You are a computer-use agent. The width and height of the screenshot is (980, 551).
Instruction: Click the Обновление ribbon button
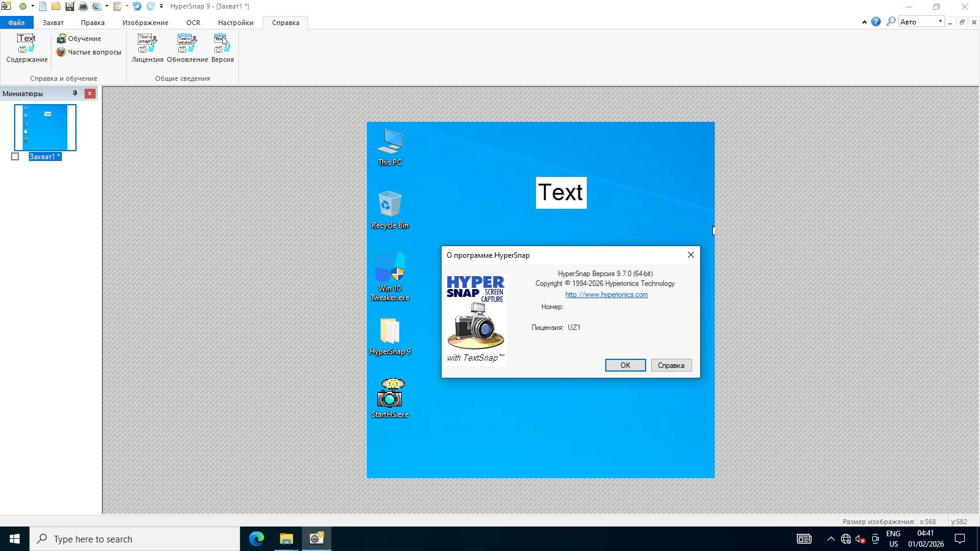(187, 48)
